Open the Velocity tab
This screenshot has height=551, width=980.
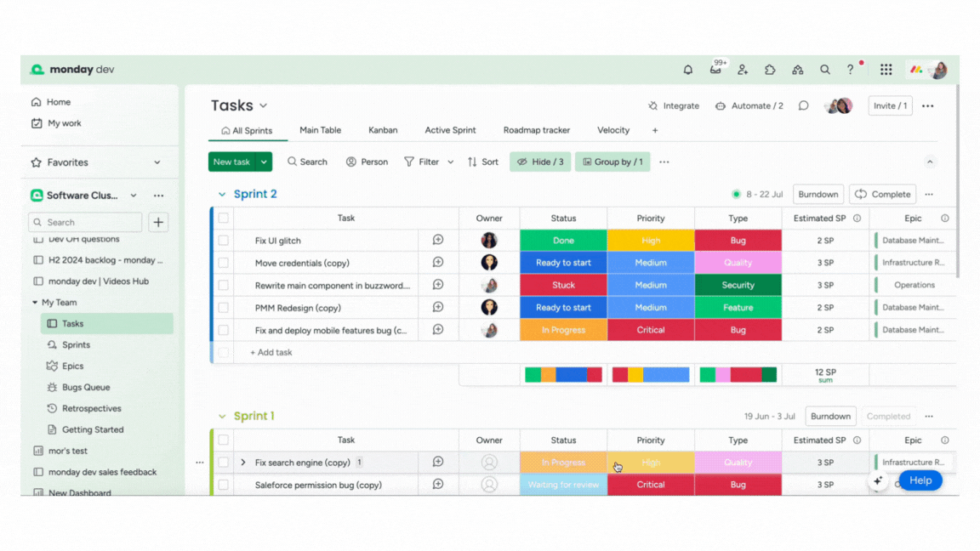click(613, 130)
